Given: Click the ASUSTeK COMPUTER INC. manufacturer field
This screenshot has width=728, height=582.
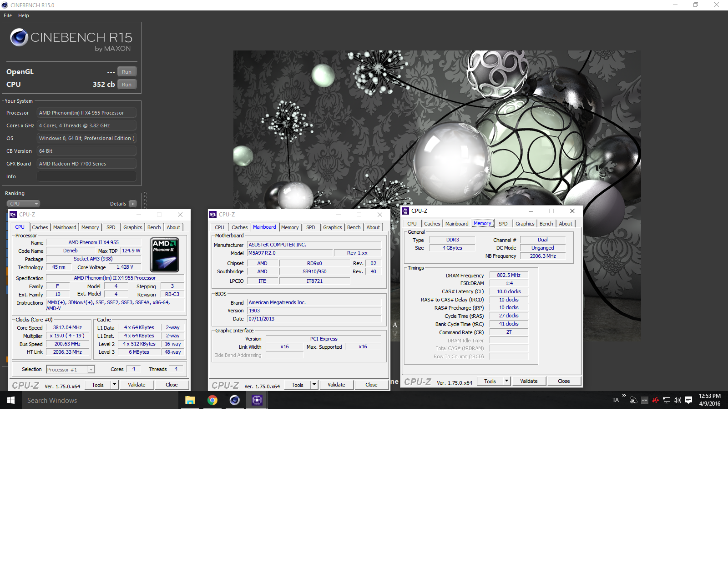Looking at the screenshot, I should (x=314, y=245).
